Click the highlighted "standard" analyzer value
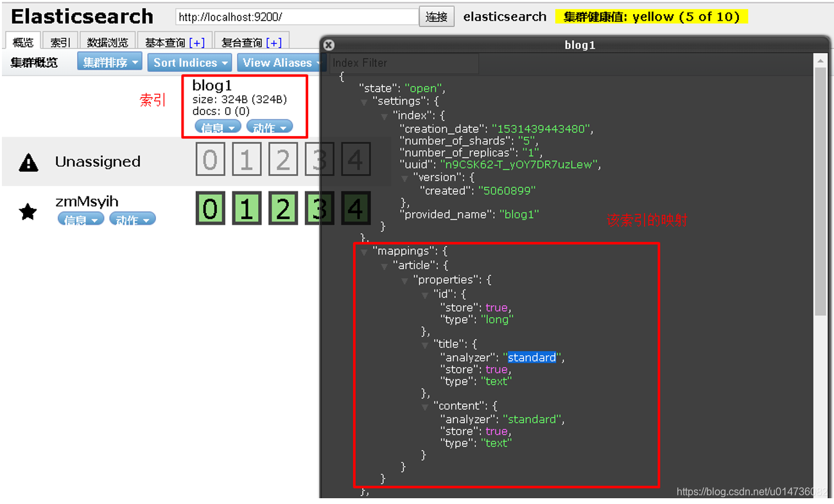This screenshot has width=834, height=504. tap(532, 358)
